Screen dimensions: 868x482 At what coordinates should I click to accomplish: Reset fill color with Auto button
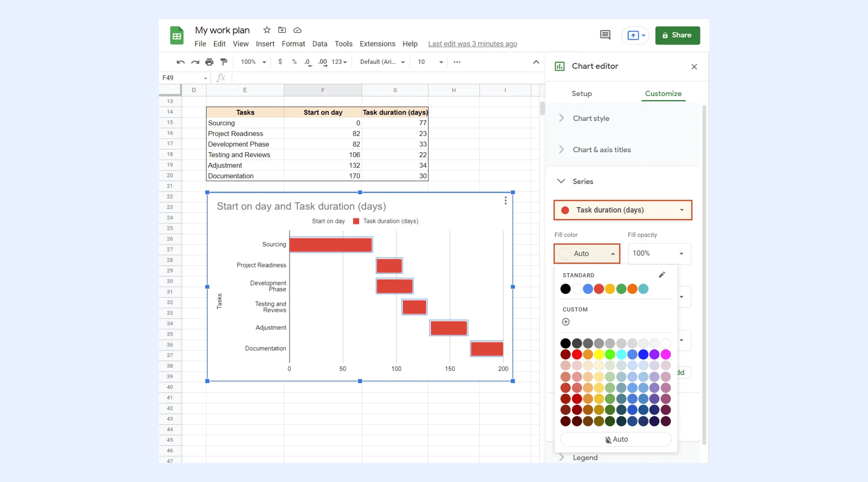616,439
